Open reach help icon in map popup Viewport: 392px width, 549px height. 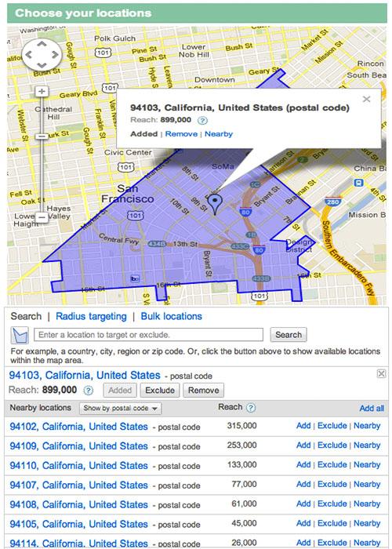(x=202, y=121)
